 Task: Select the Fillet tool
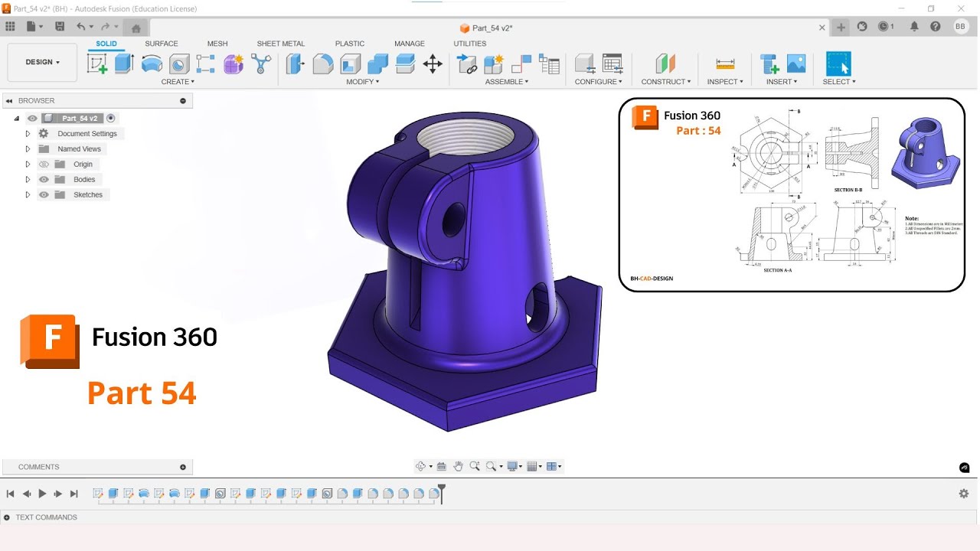pos(323,64)
